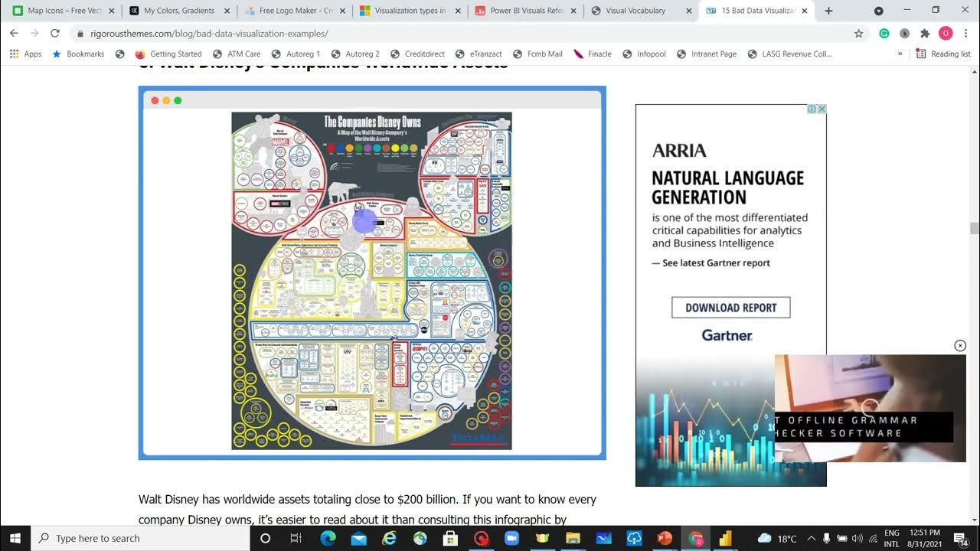Open File Explorer on the taskbar
This screenshot has width=980, height=551.
[x=573, y=538]
